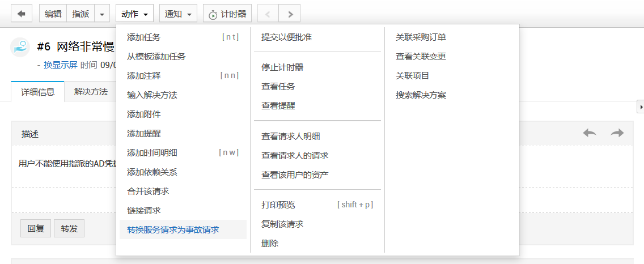Click 关联采购订单 in the menu

[x=421, y=37]
